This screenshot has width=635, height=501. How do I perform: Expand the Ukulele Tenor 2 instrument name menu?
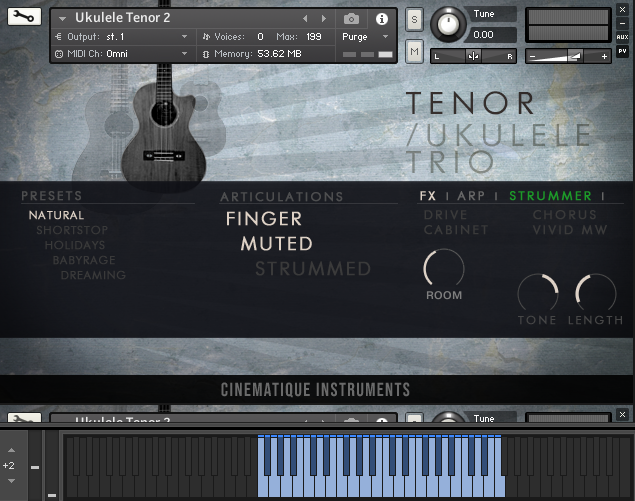pyautogui.click(x=62, y=19)
